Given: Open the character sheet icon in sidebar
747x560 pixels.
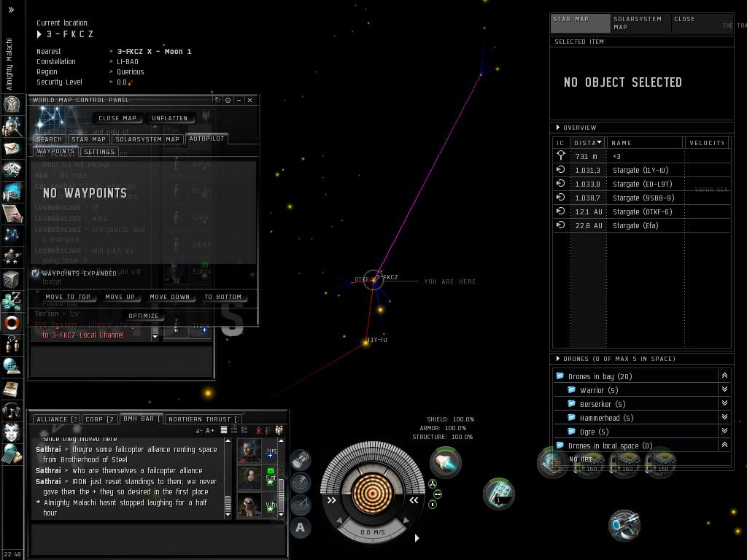Looking at the screenshot, I should tap(12, 104).
